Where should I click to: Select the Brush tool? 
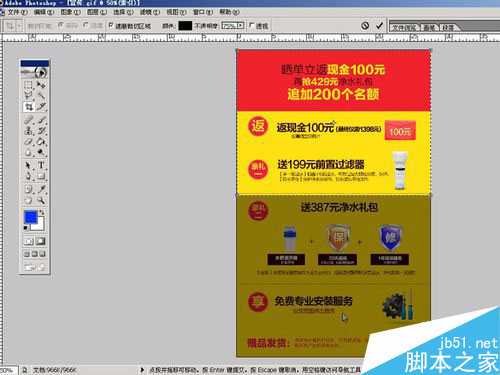click(x=41, y=120)
